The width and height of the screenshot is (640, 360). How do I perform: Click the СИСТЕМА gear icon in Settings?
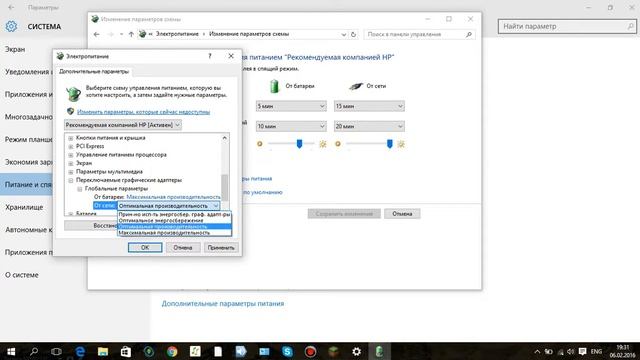(x=11, y=26)
